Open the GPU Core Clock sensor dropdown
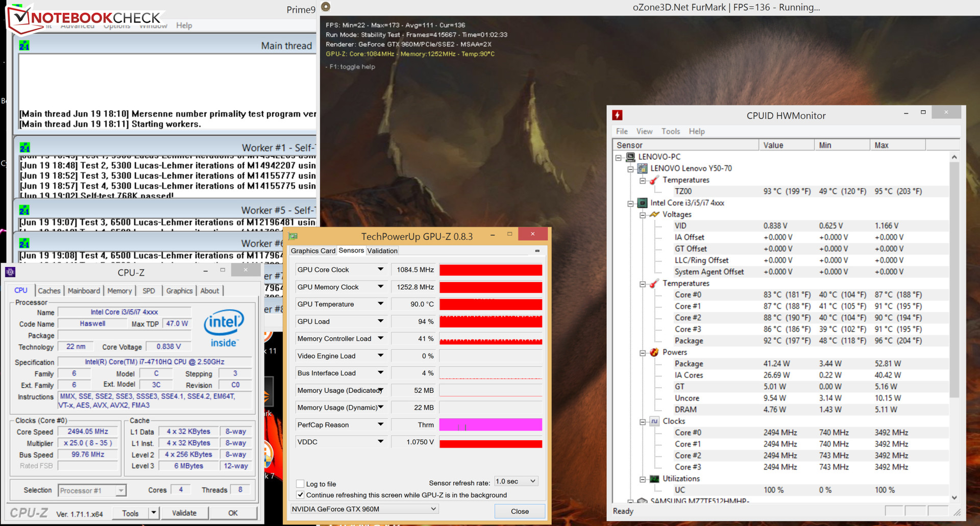 point(380,269)
